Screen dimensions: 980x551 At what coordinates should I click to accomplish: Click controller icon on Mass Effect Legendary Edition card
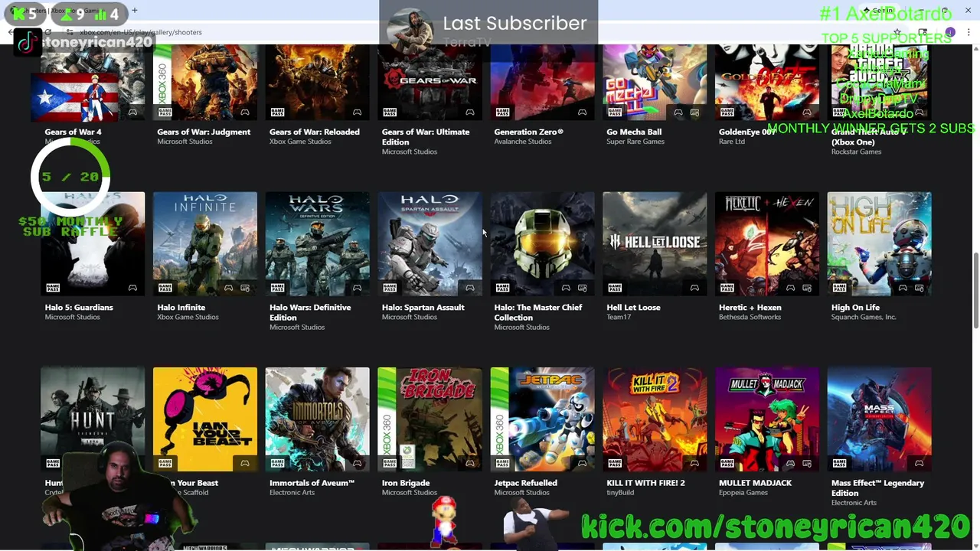tap(920, 463)
